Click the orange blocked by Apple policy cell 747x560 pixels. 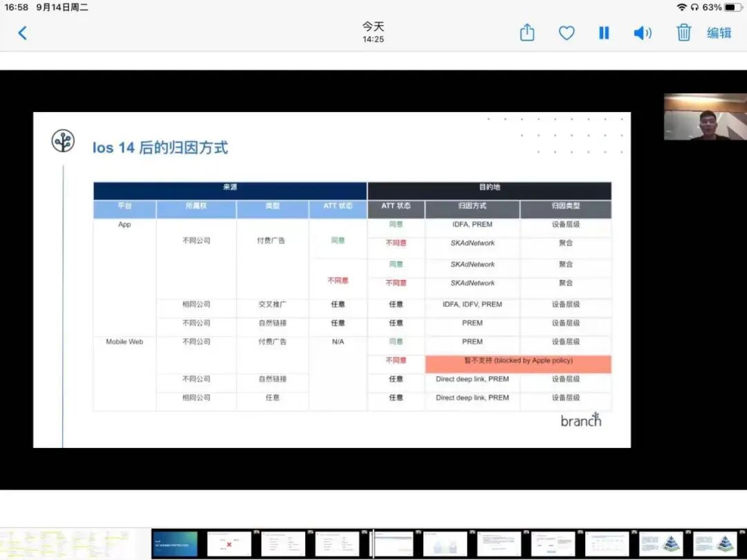[518, 364]
